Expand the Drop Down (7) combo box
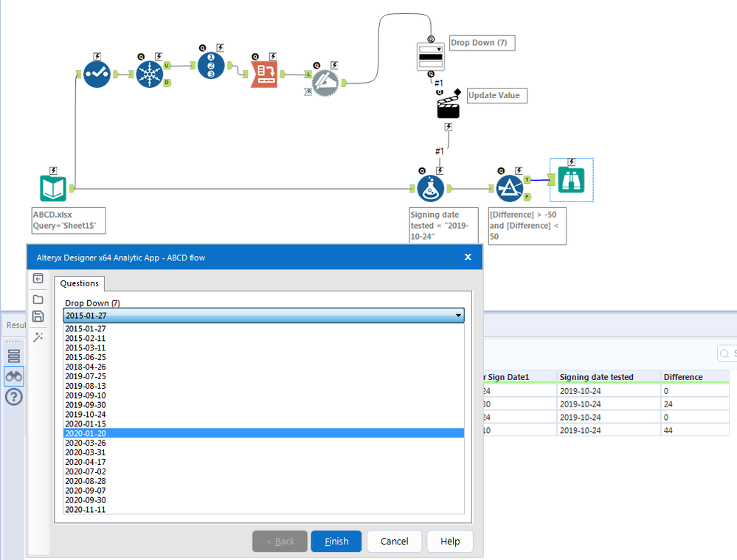737x560 pixels. point(263,316)
